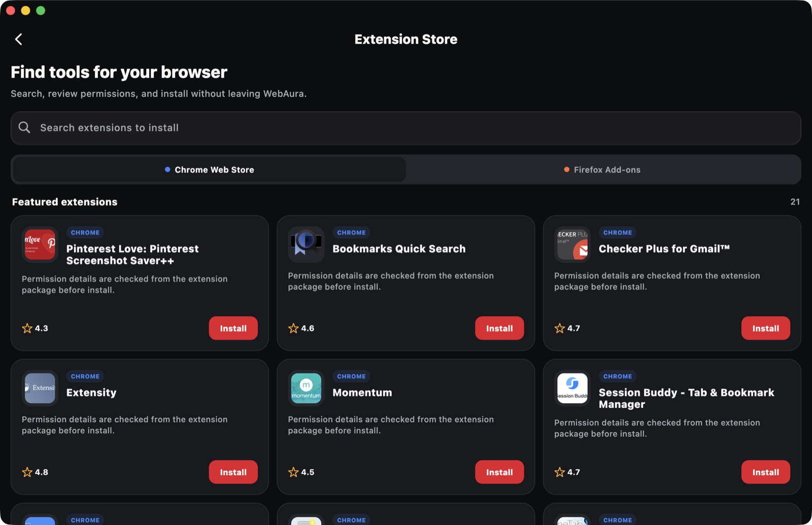Click the CHROME badge on Momentum card
The image size is (812, 525).
pos(351,376)
